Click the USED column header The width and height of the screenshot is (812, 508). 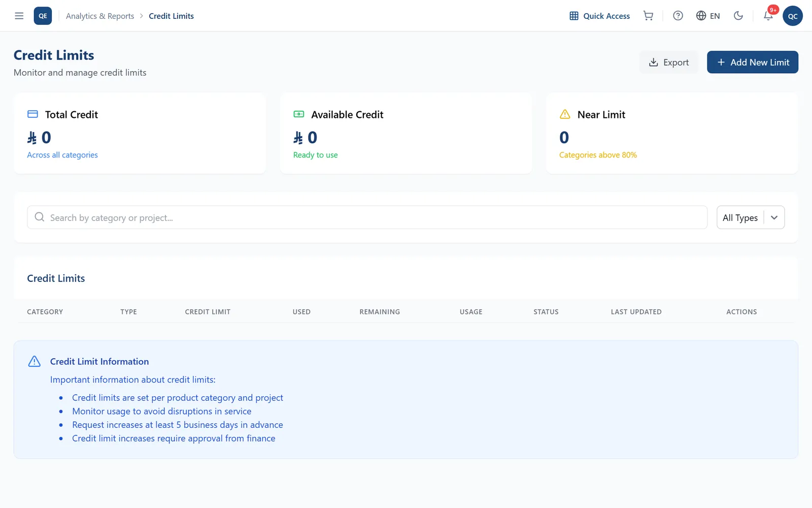click(301, 312)
